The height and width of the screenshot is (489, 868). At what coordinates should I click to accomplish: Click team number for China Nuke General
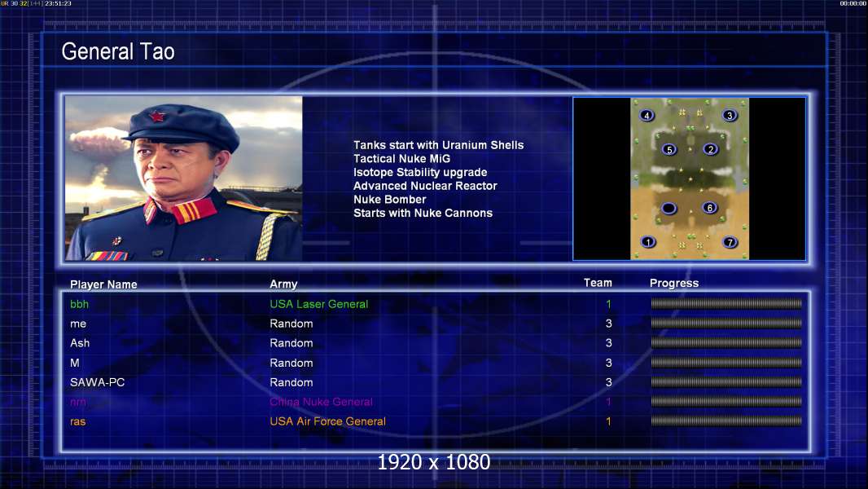(608, 402)
